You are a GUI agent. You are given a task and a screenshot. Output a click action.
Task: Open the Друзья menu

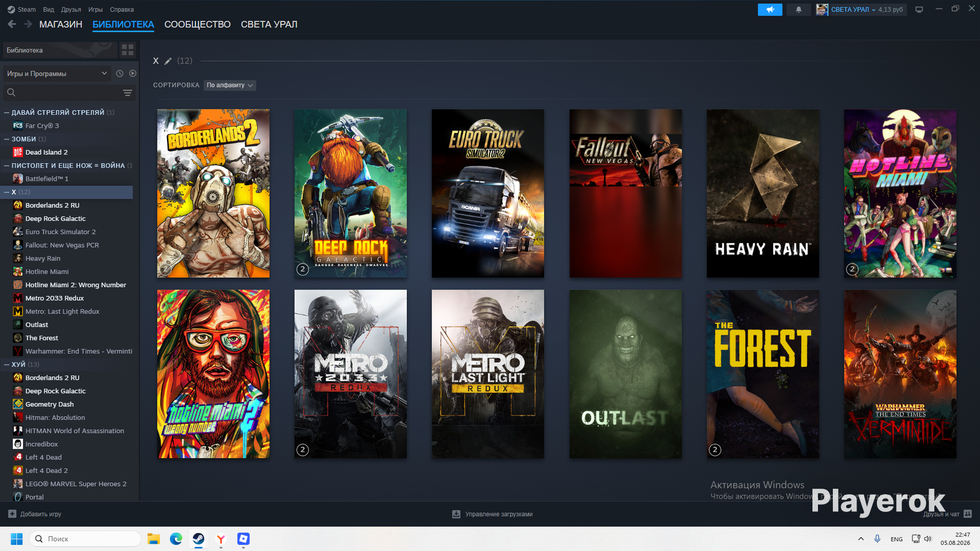coord(71,9)
